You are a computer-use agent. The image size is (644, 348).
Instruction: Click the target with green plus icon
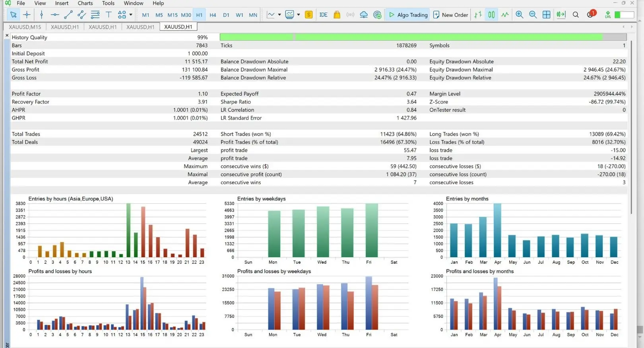point(377,15)
